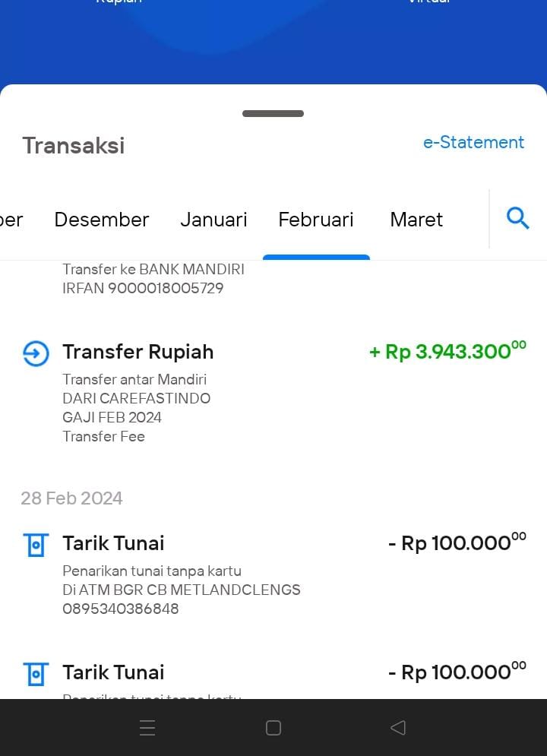Screen dimensions: 547x756
Task: Switch to the Desember tab
Action: [102, 220]
